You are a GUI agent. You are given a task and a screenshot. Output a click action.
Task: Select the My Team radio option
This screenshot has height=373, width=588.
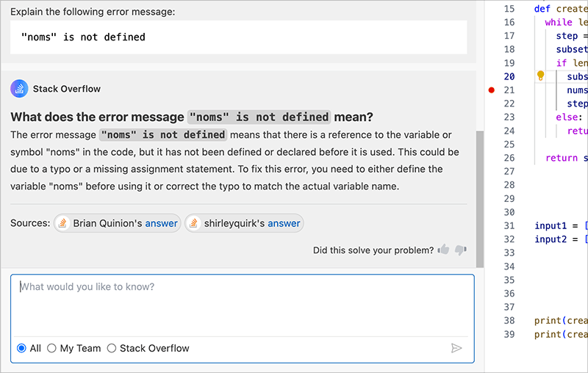coord(52,348)
